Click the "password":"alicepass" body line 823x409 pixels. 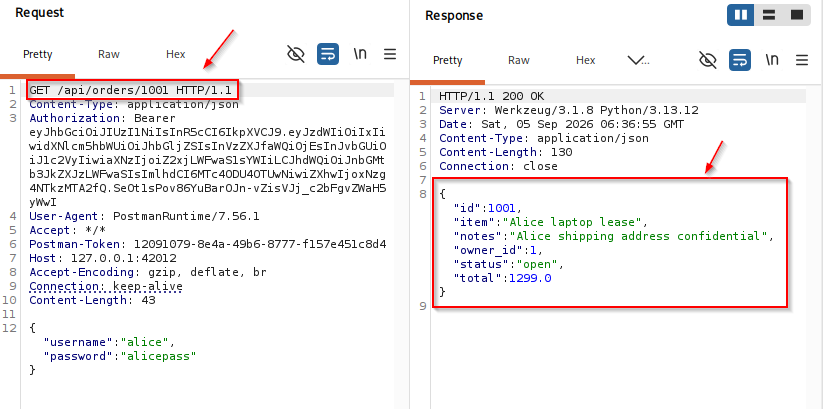click(x=120, y=356)
